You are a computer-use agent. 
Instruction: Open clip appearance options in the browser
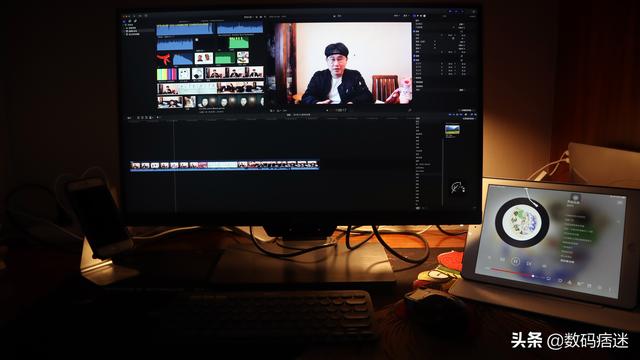coord(261,17)
